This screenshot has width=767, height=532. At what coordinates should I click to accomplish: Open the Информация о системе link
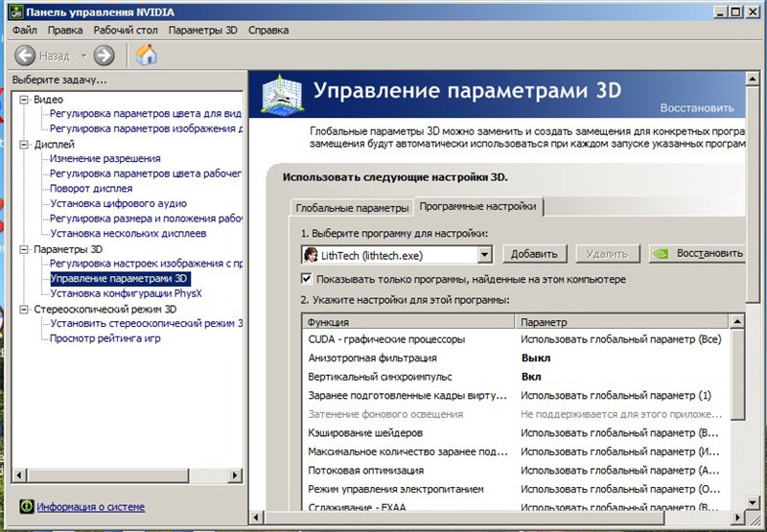pyautogui.click(x=90, y=506)
